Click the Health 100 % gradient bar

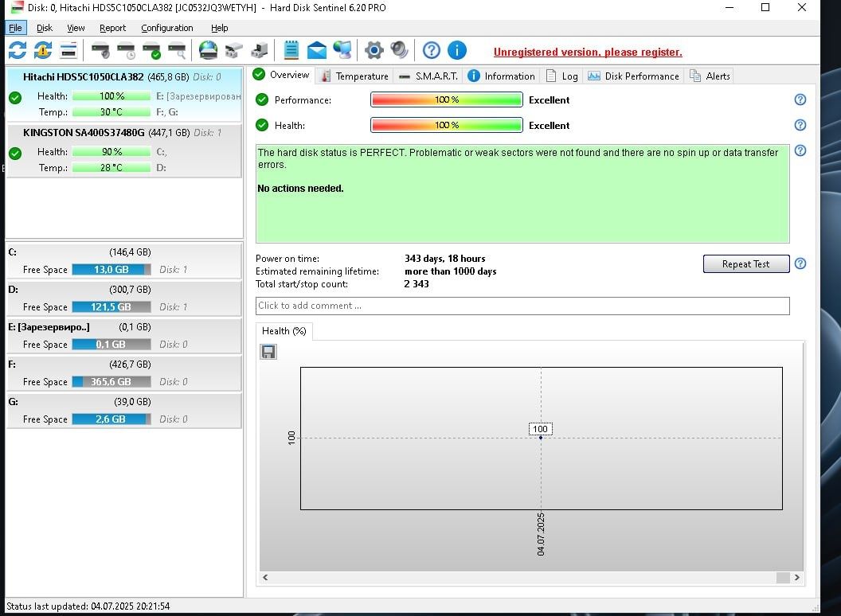point(446,125)
